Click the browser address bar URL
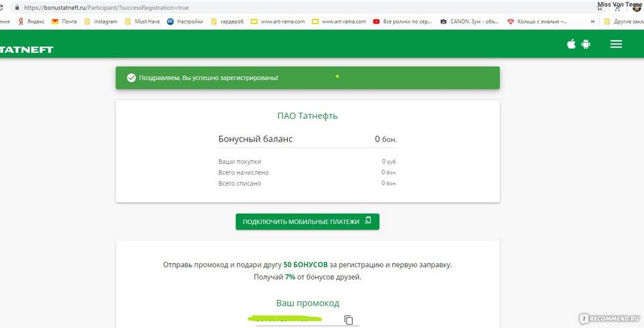 [107, 7]
